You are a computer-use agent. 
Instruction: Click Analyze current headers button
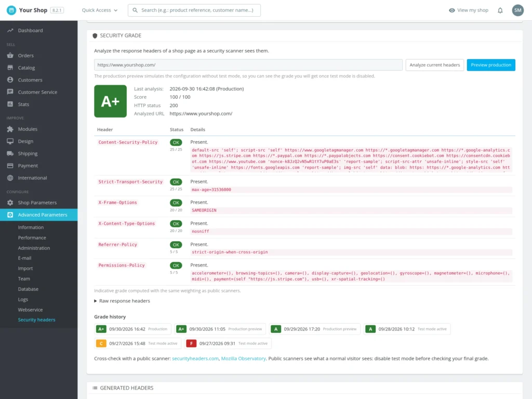435,65
